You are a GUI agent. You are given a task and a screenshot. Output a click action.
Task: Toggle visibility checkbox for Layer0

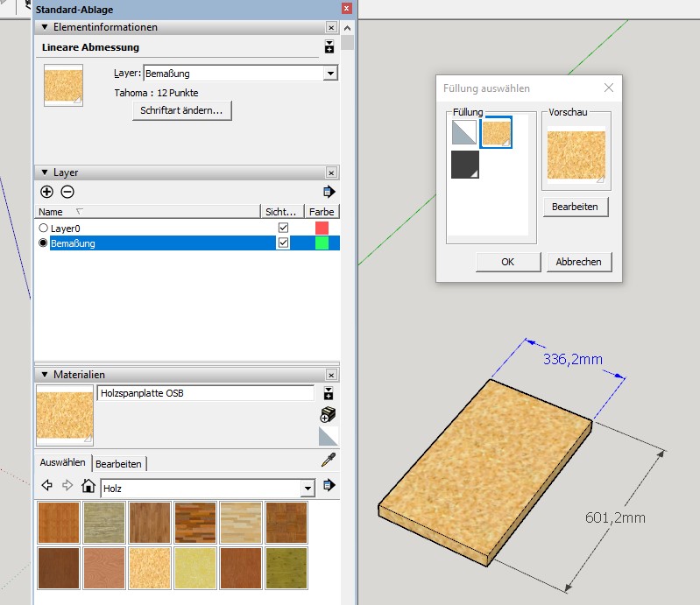click(283, 228)
